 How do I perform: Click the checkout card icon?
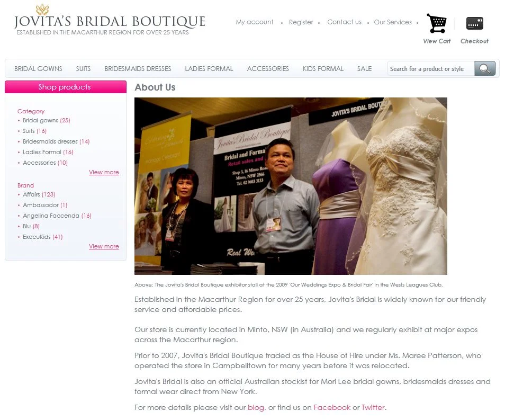coord(474,23)
